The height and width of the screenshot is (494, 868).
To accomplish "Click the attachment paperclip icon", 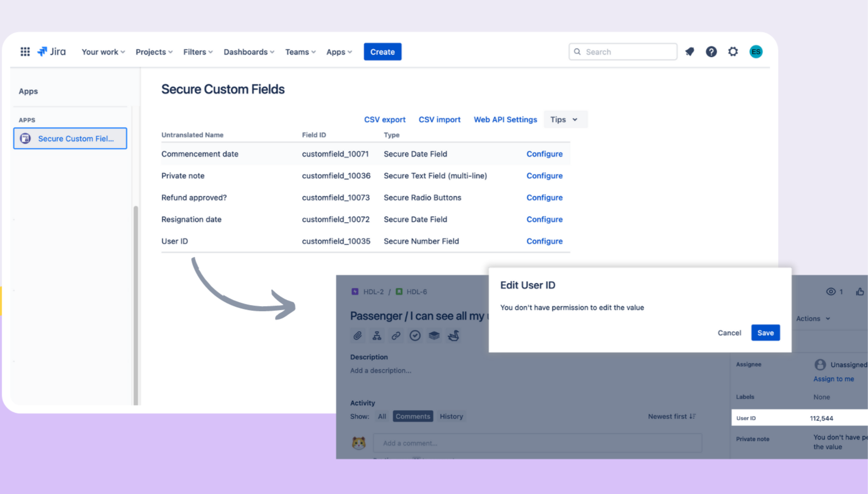I will [x=358, y=335].
